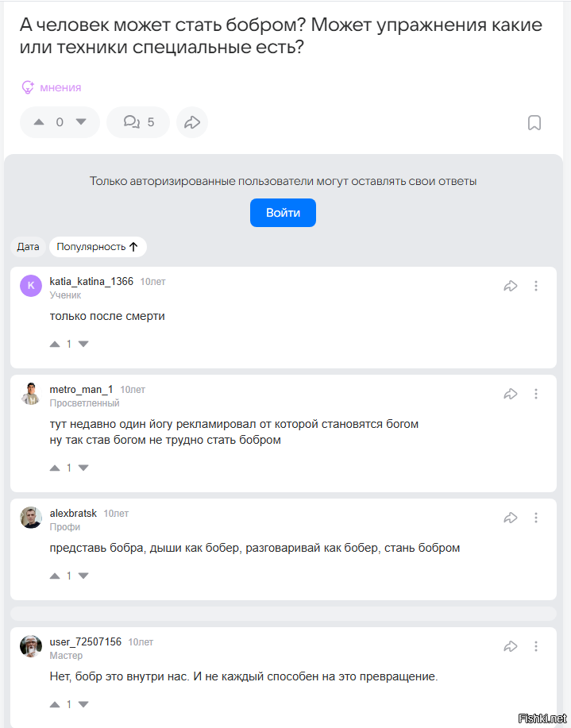This screenshot has width=571, height=728.
Task: Share user_72507156's answer
Action: (511, 645)
